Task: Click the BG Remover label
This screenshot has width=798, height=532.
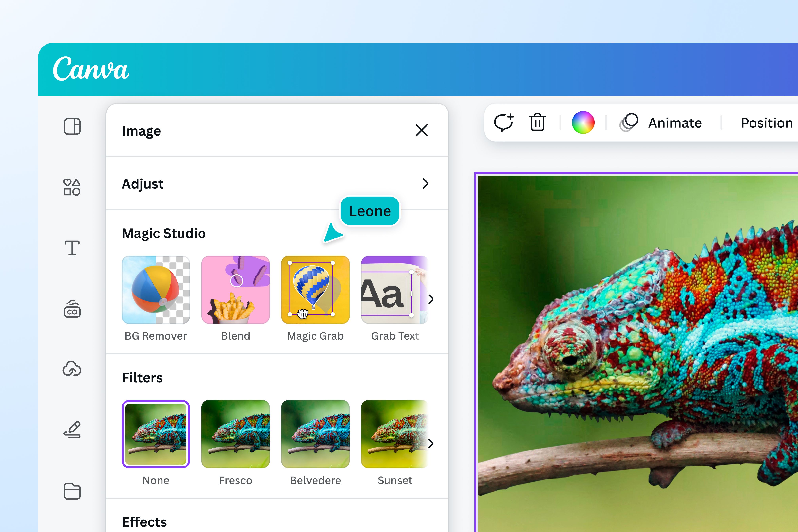Action: [x=156, y=336]
